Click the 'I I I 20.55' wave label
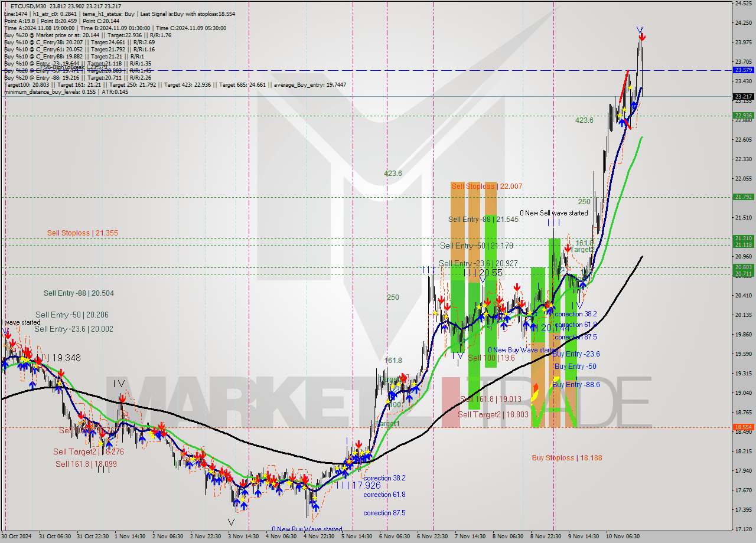This screenshot has height=543, width=756. click(x=483, y=273)
